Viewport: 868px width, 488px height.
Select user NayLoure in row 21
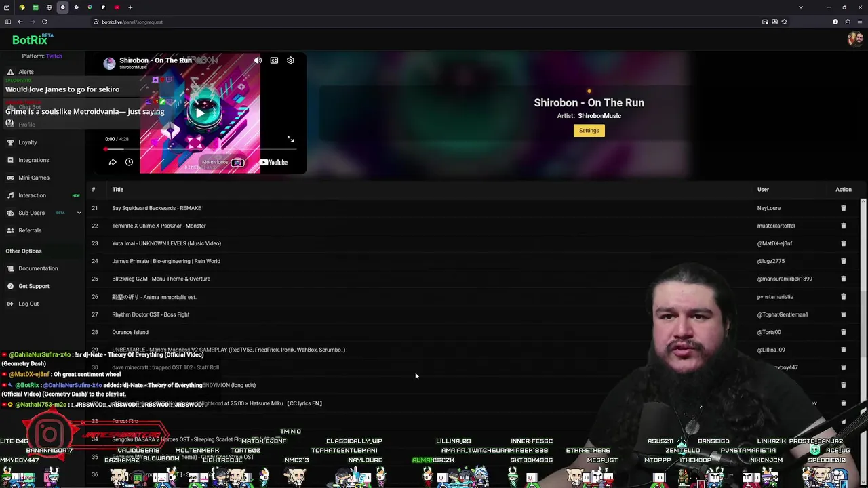point(769,208)
